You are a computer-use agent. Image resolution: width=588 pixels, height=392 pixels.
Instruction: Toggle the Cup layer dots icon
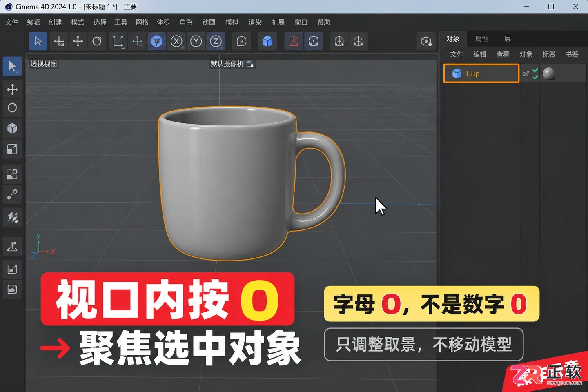point(526,73)
